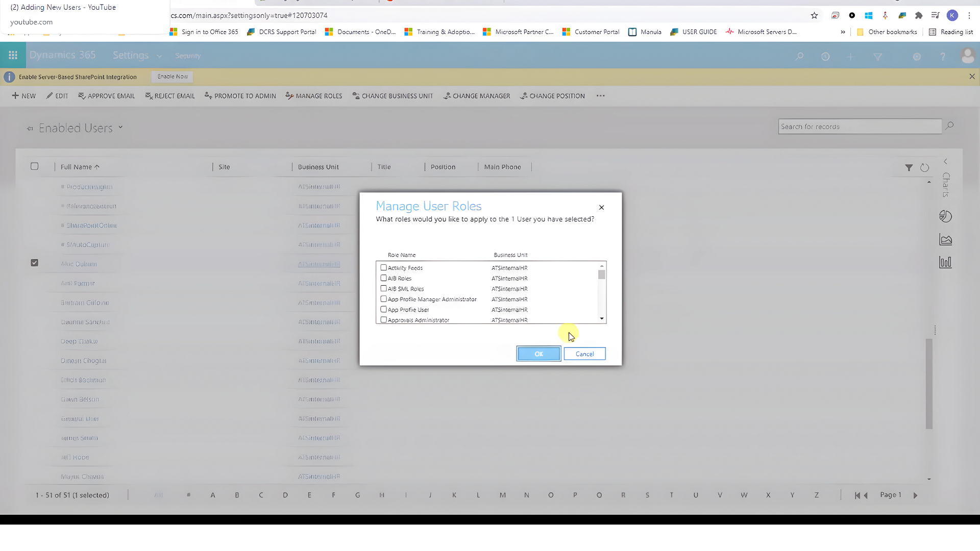Open the user profile avatar in Dynamics header
Screen dimensions: 980x551
[968, 56]
